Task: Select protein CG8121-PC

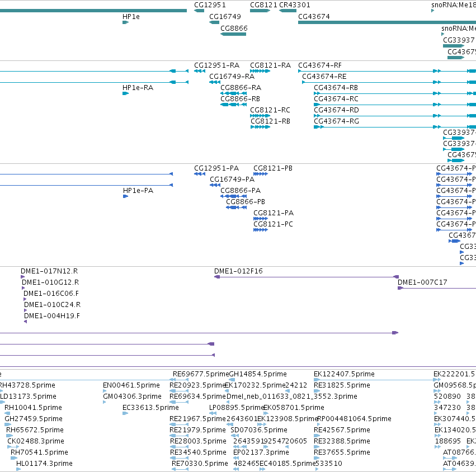Action: (273, 224)
